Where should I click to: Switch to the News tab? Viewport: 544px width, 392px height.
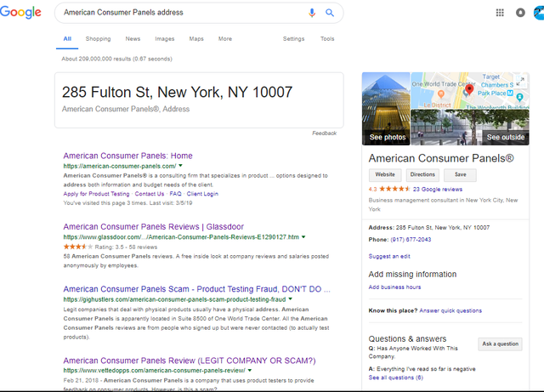click(x=133, y=39)
